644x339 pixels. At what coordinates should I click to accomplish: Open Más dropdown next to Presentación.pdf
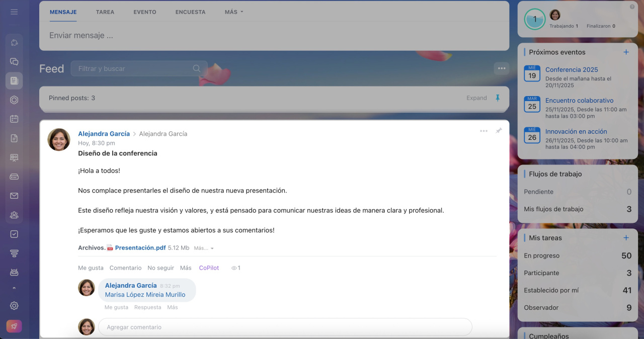click(203, 248)
